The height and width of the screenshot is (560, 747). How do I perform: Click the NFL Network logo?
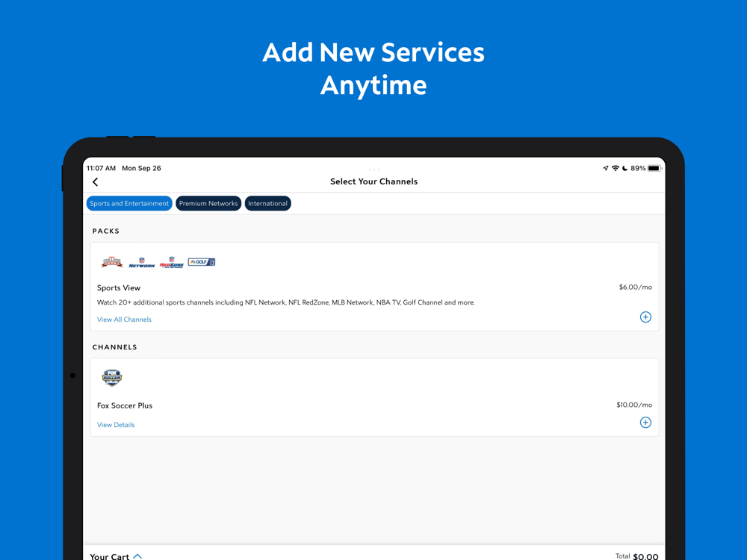click(141, 262)
